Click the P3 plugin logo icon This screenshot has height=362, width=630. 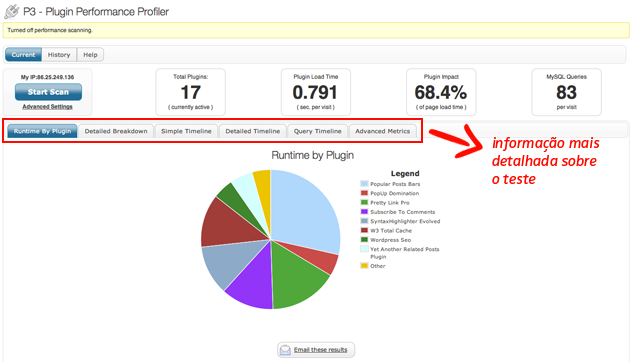(12, 11)
